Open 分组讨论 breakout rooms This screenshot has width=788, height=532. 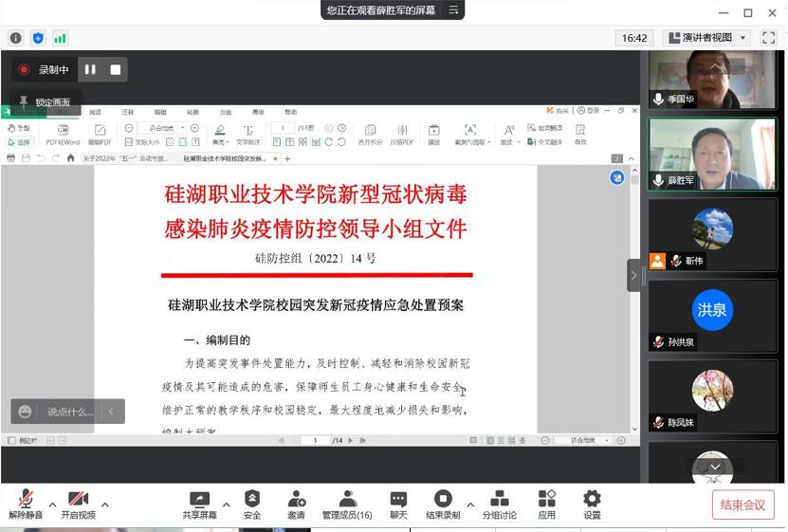499,504
